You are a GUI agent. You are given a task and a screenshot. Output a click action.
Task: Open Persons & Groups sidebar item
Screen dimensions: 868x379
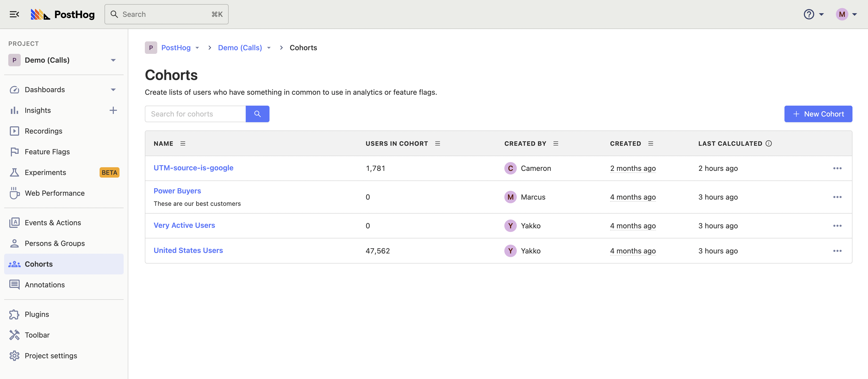(55, 243)
